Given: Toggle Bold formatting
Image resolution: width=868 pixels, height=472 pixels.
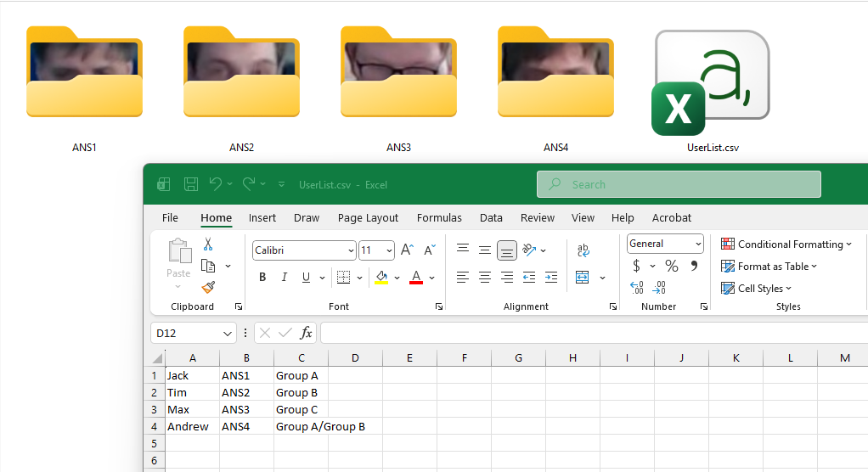Looking at the screenshot, I should (262, 278).
